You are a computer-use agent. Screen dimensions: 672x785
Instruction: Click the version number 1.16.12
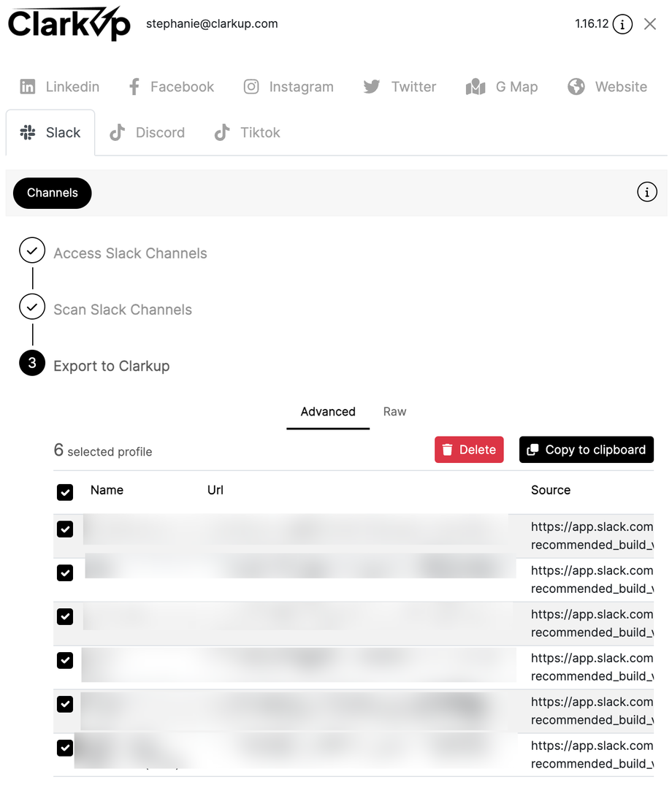click(592, 23)
